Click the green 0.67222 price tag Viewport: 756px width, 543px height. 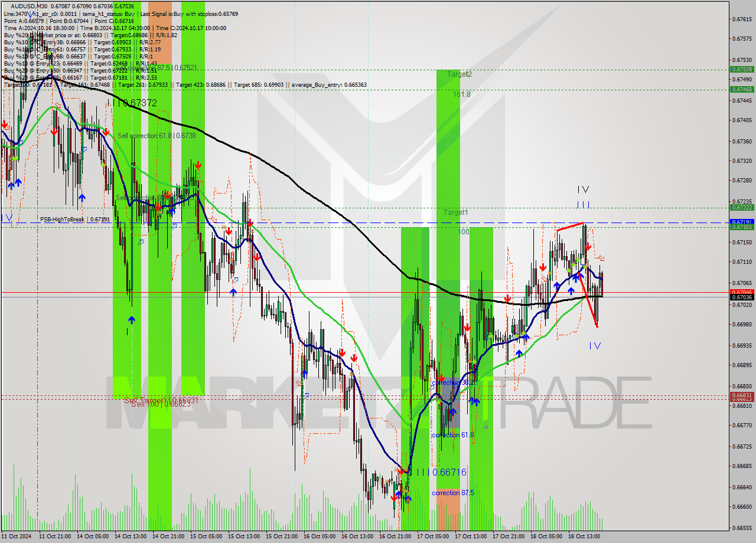pyautogui.click(x=742, y=207)
